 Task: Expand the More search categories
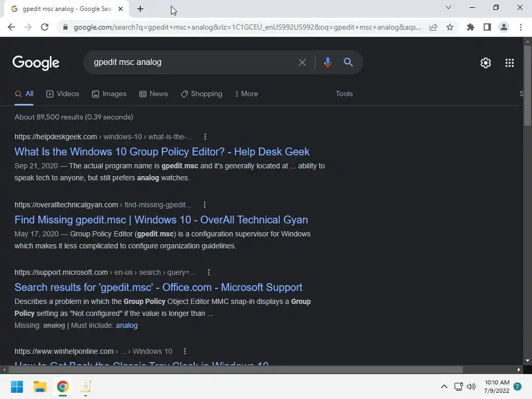[247, 94]
